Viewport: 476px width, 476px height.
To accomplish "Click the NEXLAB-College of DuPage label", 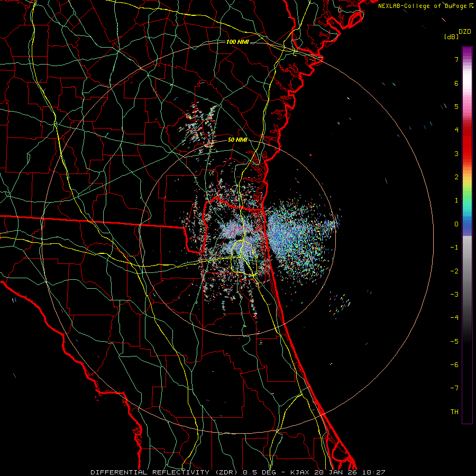I will 422,6.
